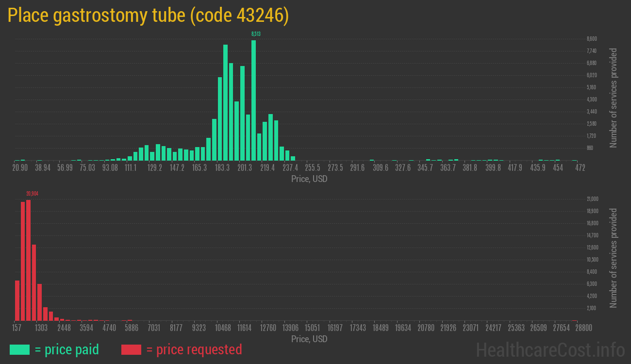Click the red price requested legend swatch
The width and height of the screenshot is (631, 364).
[x=131, y=349]
